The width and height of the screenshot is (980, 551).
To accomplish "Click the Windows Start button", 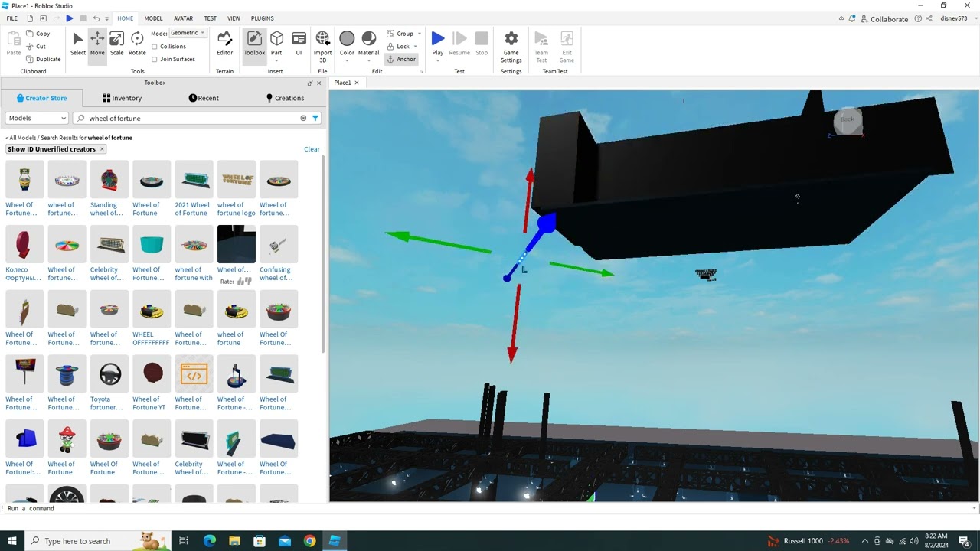I will click(12, 541).
